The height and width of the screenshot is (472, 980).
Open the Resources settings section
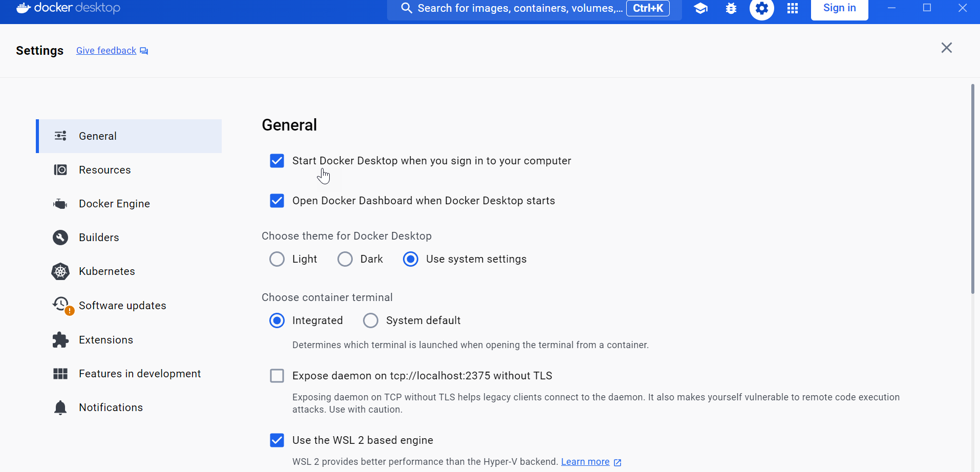point(104,170)
